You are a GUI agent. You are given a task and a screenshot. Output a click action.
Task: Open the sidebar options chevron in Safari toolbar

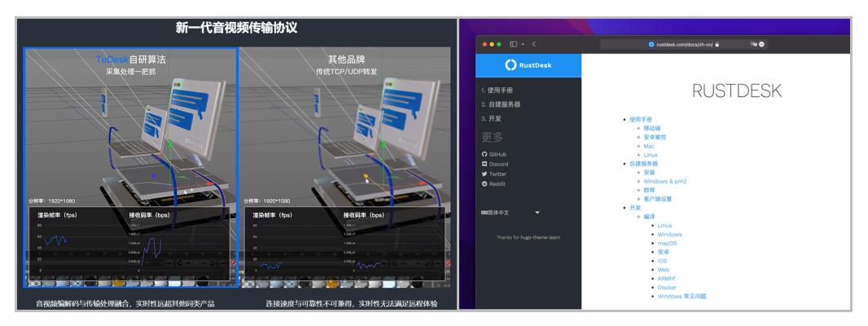click(523, 44)
